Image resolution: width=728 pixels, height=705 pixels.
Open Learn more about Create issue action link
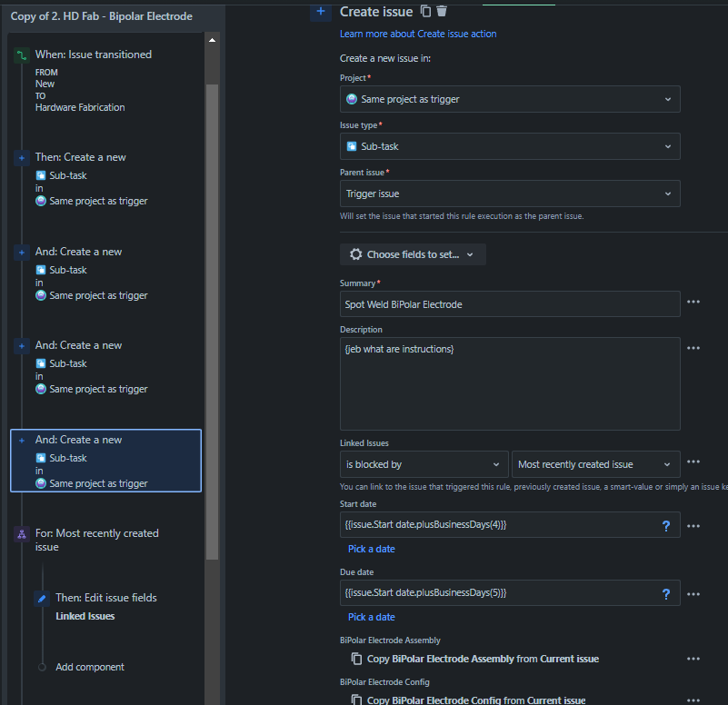418,34
